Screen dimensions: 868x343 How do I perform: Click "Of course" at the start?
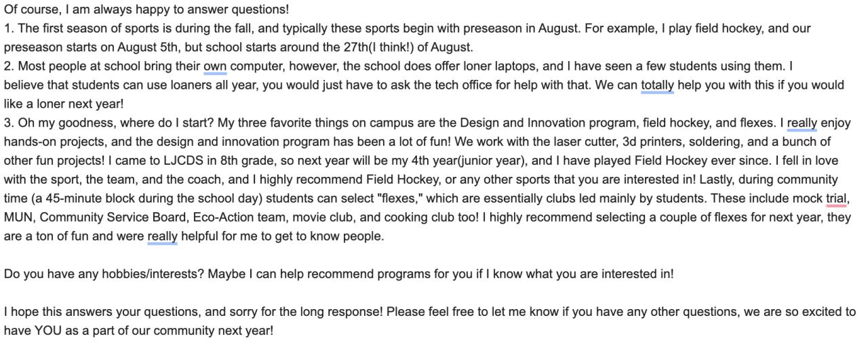click(x=28, y=10)
